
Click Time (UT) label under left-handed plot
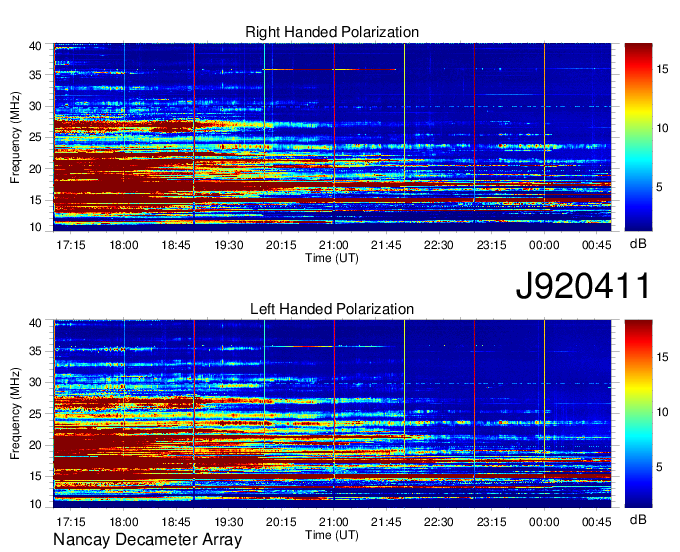coord(332,535)
